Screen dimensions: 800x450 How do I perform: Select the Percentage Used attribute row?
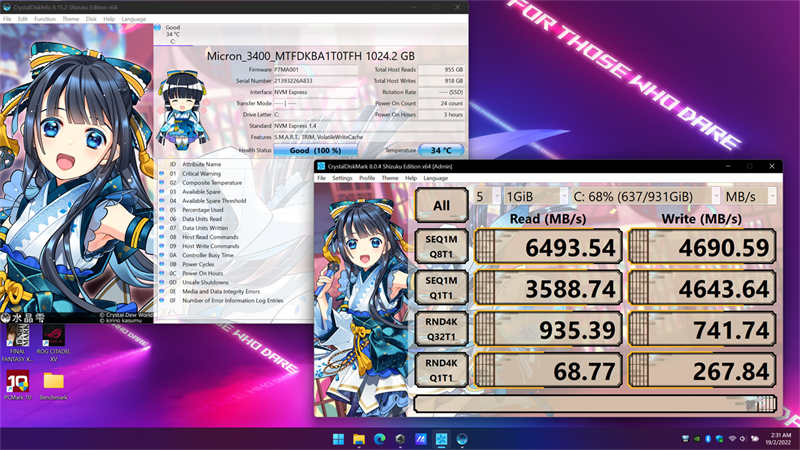[235, 210]
